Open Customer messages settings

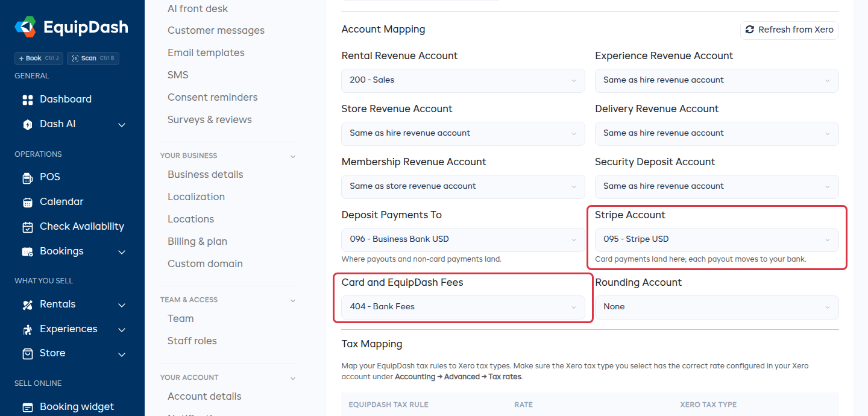pos(216,30)
